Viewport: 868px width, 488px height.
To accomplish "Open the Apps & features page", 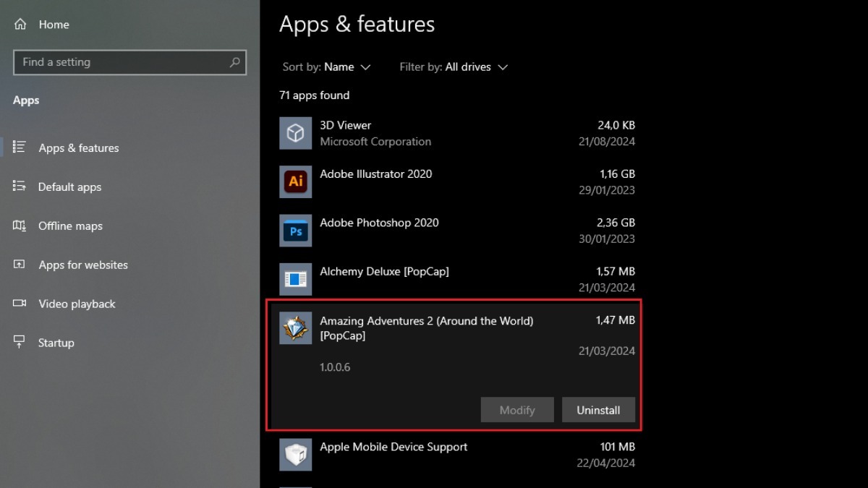I will pyautogui.click(x=78, y=147).
